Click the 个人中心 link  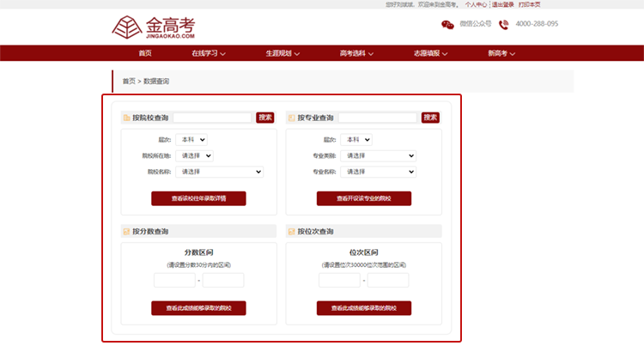(x=477, y=4)
